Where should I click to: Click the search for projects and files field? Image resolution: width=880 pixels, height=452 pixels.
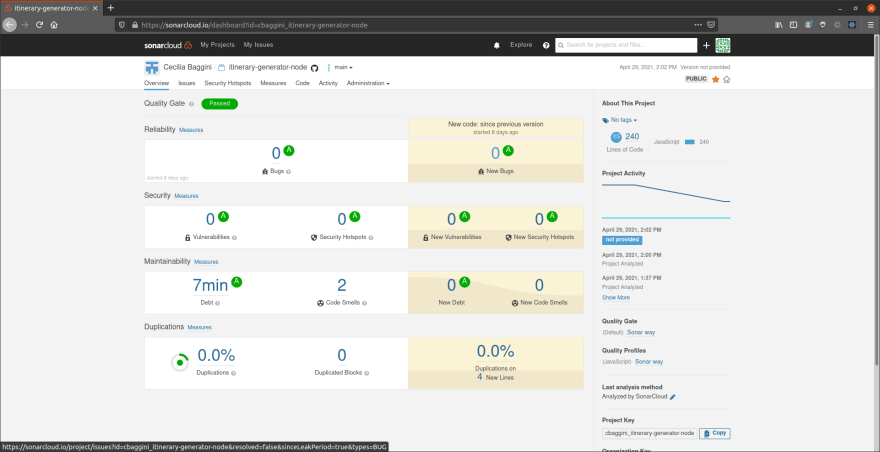(626, 45)
